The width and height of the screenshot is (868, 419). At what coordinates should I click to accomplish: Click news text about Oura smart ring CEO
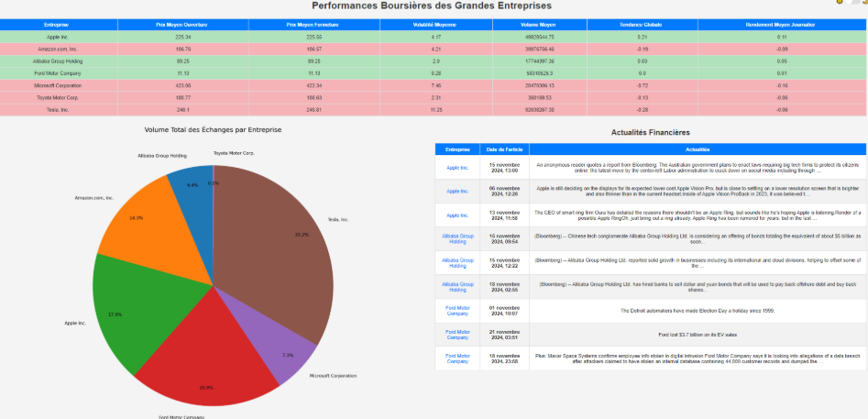(x=697, y=215)
